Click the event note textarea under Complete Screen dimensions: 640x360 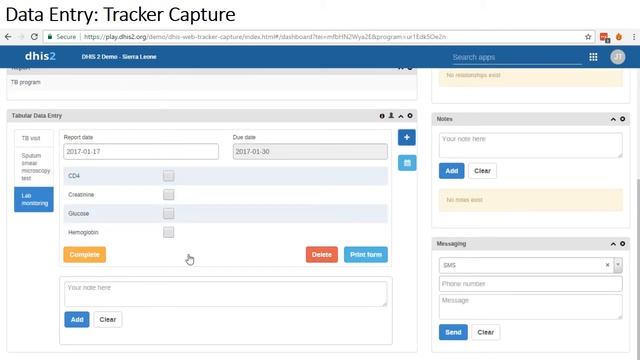225,293
